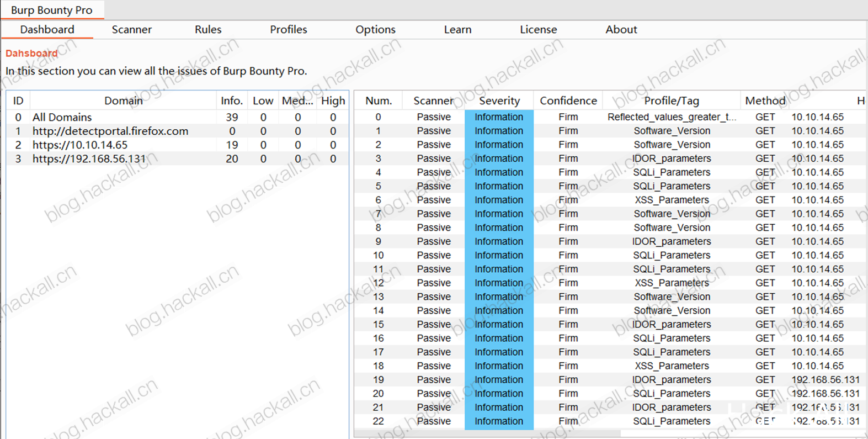
Task: Select the https://192.168.56.131 domain row
Action: 177,158
